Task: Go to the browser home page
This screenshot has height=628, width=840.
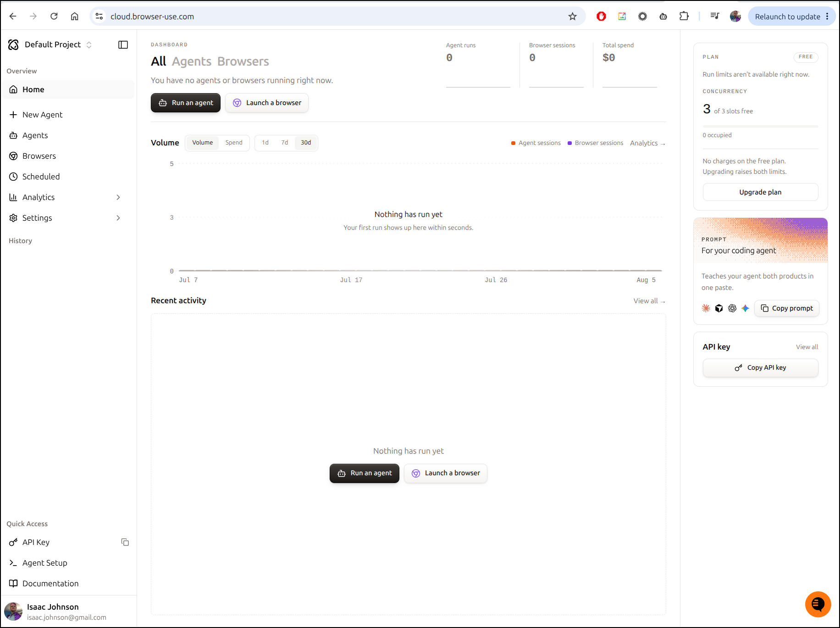Action: point(75,17)
